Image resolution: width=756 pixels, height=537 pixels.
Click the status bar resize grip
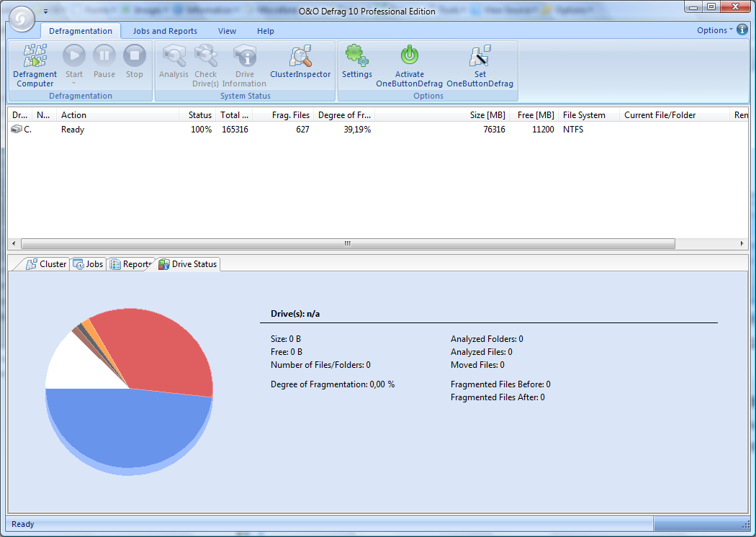click(745, 525)
